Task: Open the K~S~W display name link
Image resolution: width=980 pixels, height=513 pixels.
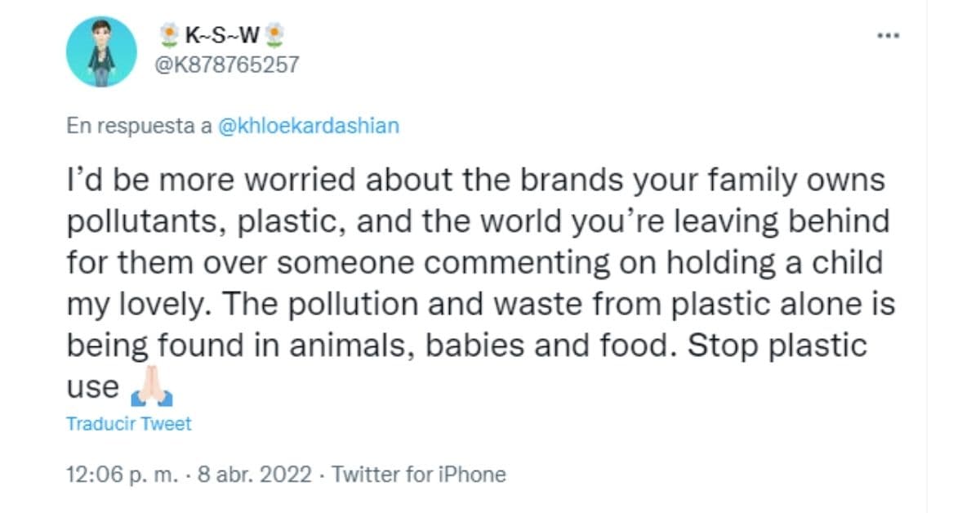Action: pos(221,35)
